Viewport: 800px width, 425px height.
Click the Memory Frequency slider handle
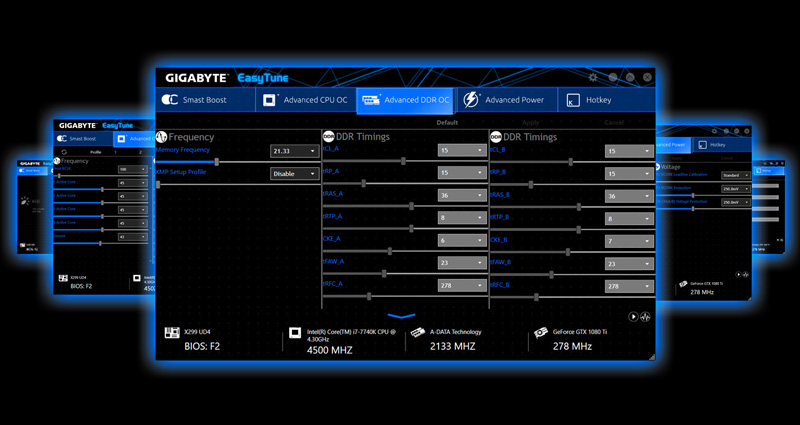[217, 162]
